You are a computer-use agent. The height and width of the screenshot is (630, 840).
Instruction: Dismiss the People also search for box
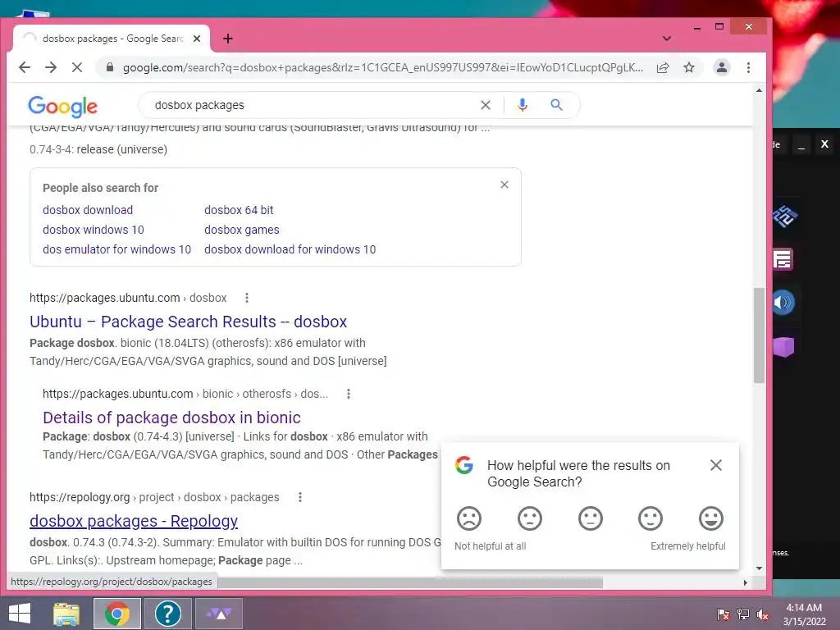(504, 185)
